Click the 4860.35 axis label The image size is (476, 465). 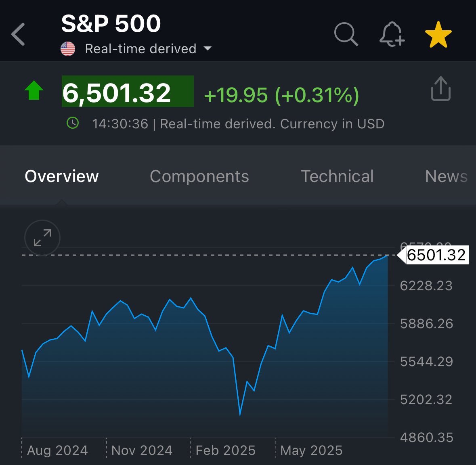click(426, 438)
